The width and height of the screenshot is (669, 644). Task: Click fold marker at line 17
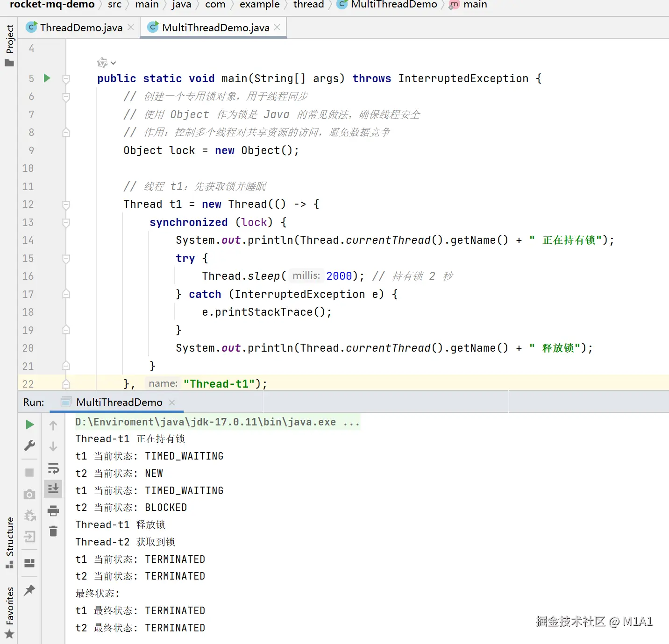click(66, 294)
